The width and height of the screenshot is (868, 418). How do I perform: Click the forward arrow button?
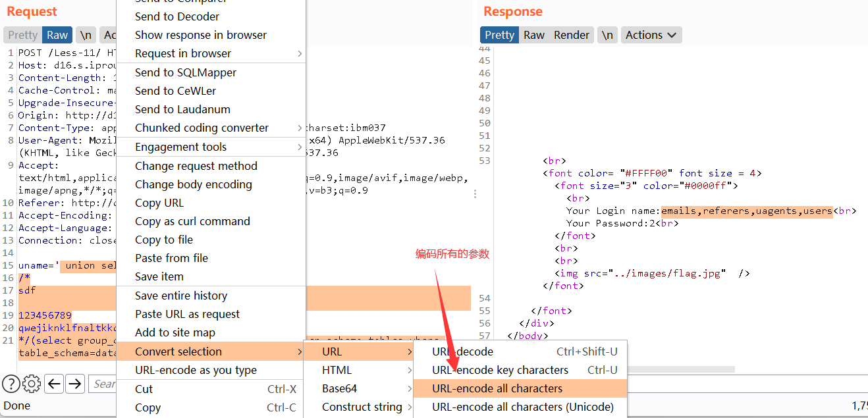click(x=75, y=384)
